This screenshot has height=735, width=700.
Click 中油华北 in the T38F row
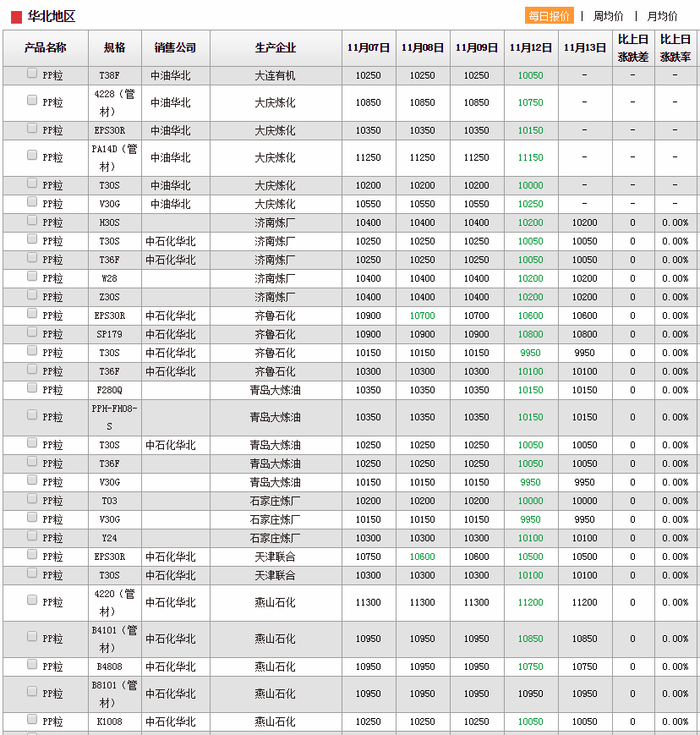171,75
